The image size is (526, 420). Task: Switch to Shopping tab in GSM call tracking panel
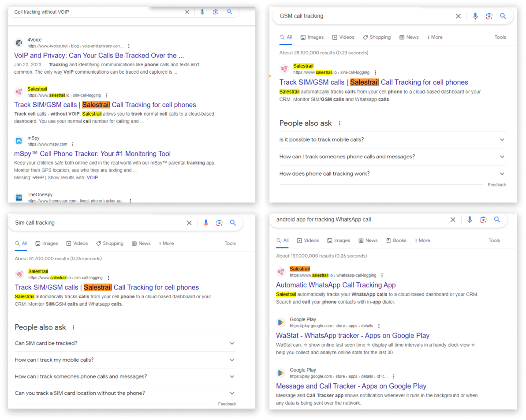coord(377,37)
